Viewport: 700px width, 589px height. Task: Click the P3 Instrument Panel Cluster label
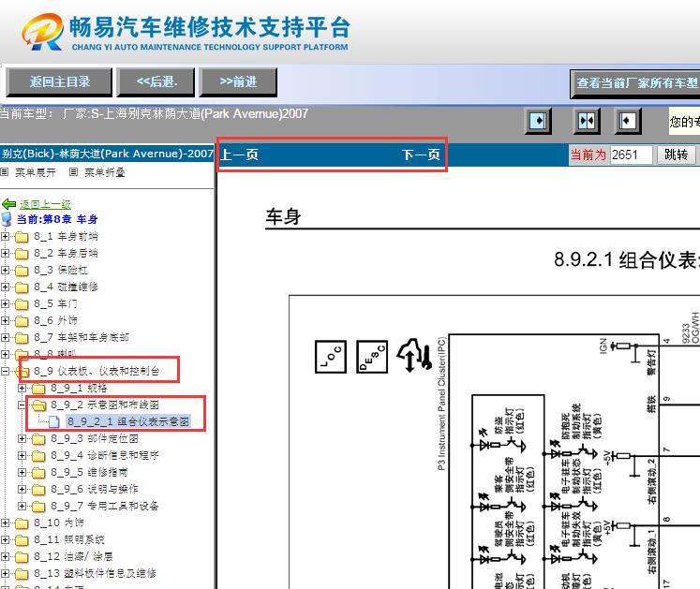pos(441,404)
